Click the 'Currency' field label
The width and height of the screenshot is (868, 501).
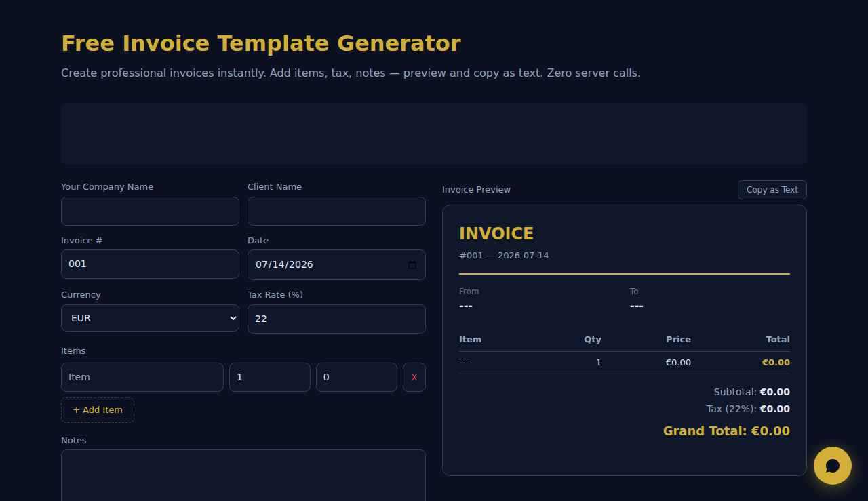[x=81, y=295]
